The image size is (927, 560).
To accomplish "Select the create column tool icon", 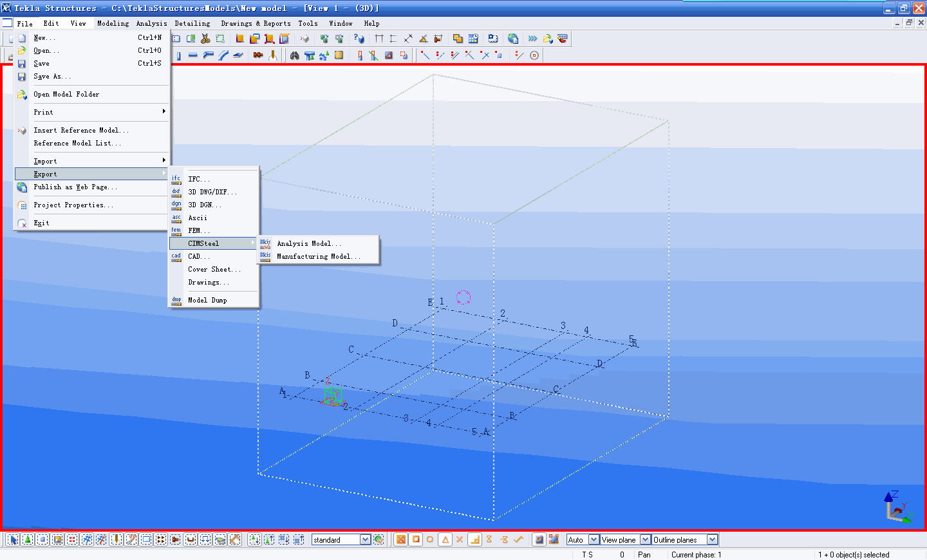I will (x=178, y=55).
